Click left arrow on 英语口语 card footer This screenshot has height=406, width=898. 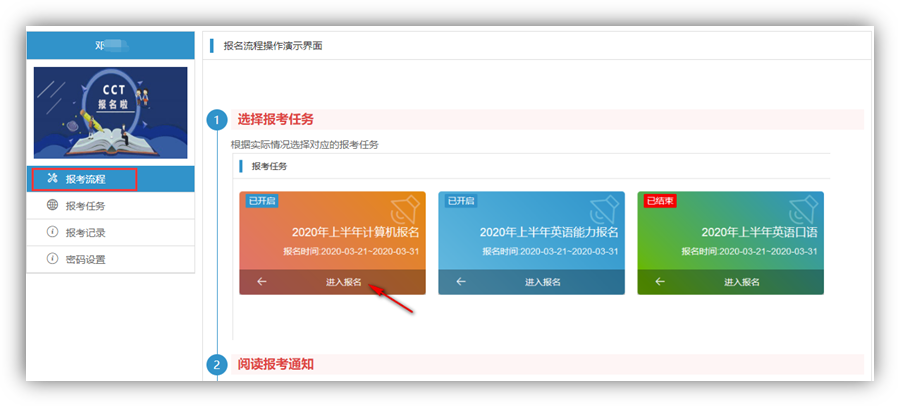pos(660,282)
